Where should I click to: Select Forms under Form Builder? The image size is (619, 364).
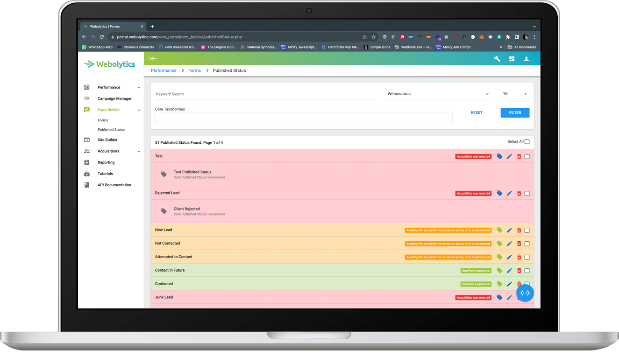click(103, 120)
